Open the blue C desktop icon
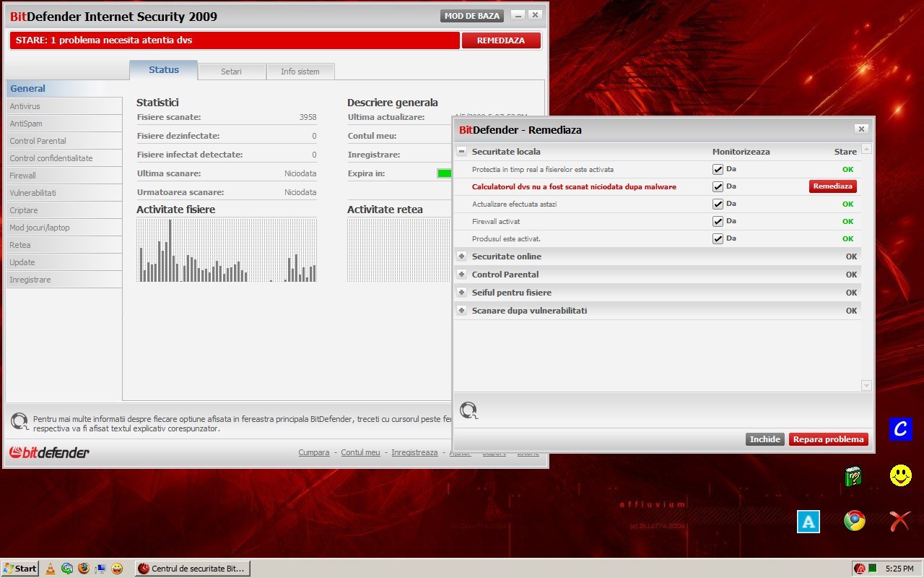Screen dimensions: 924x578 [900, 428]
